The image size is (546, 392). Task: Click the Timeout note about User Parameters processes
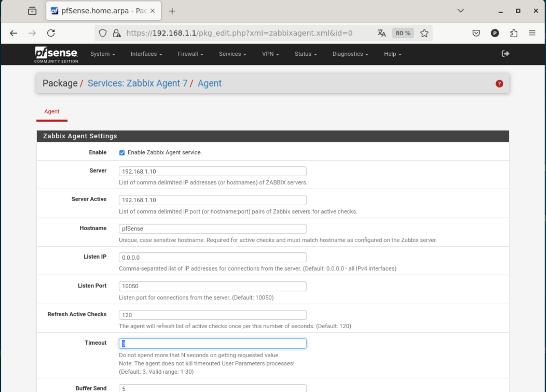click(x=207, y=364)
